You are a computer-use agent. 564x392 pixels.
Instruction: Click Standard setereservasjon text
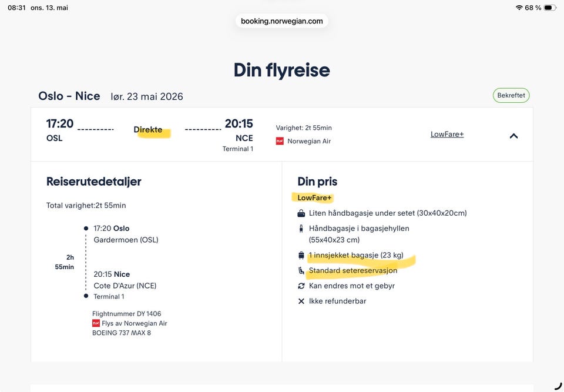[353, 270]
